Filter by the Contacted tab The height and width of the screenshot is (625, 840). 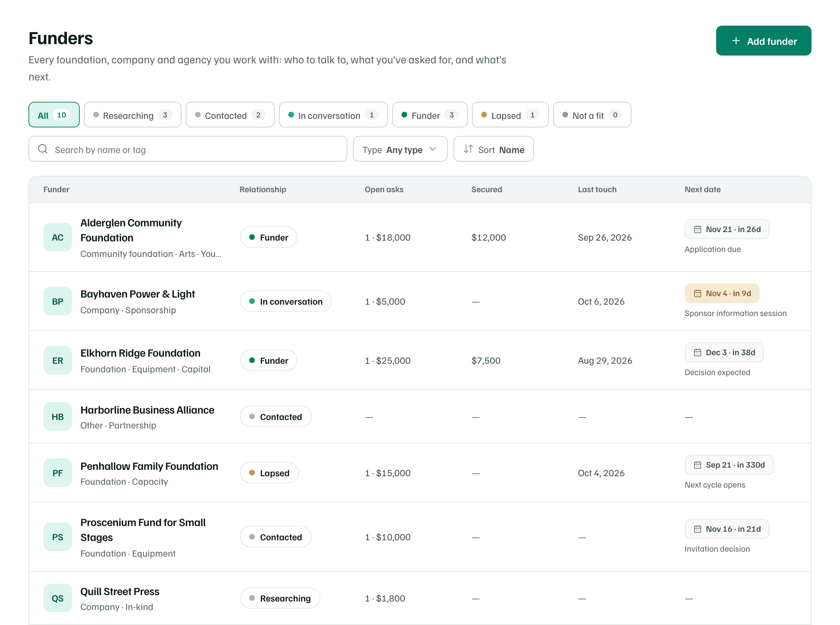tap(230, 115)
